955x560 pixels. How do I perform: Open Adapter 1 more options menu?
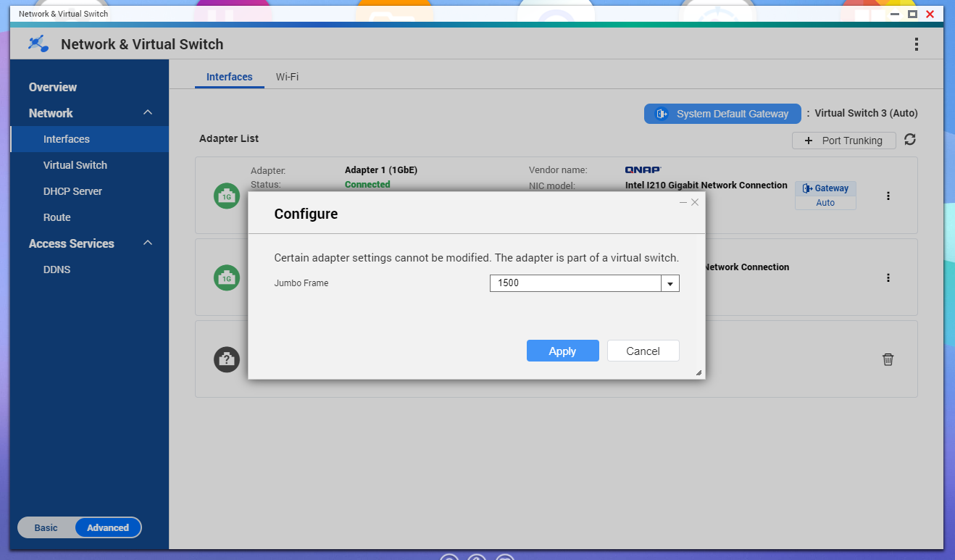(x=888, y=196)
